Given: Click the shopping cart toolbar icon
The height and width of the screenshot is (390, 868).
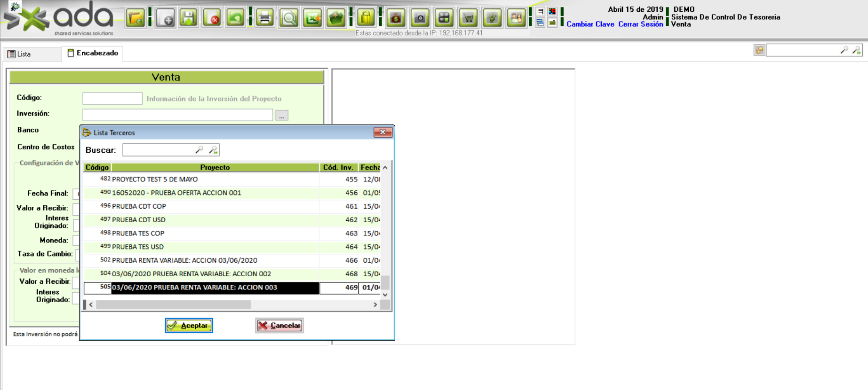Looking at the screenshot, I should (468, 18).
